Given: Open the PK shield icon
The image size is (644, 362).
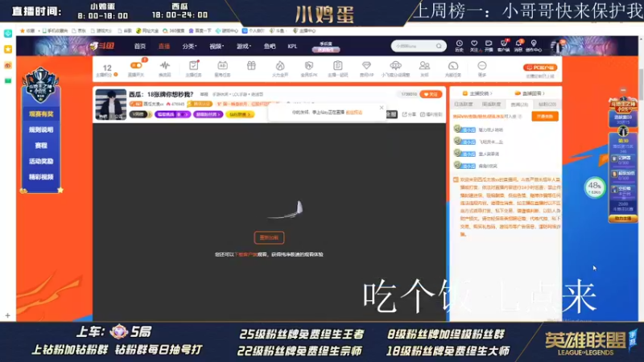Looking at the screenshot, I should coord(309,65).
